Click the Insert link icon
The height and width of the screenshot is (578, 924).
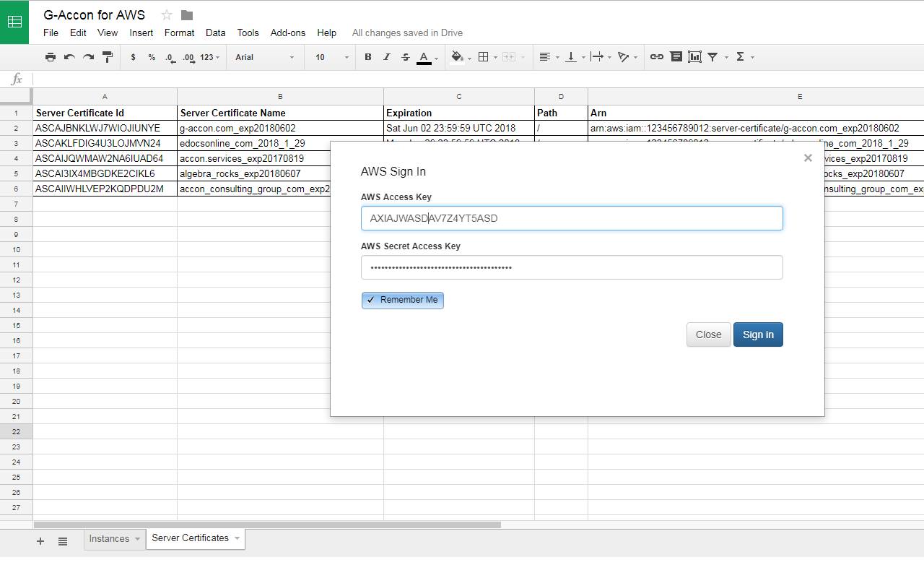coord(657,57)
